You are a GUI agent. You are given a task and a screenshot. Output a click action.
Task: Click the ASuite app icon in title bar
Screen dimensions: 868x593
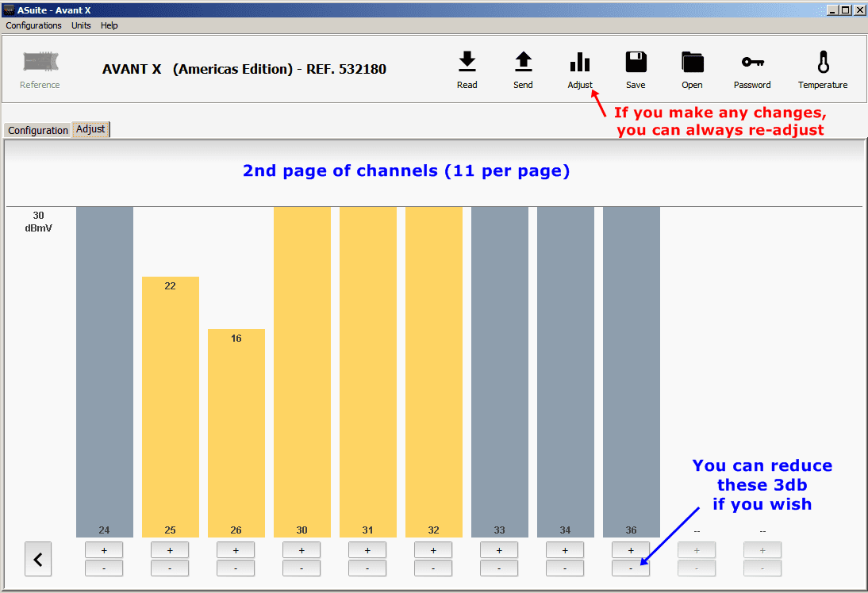(9, 10)
